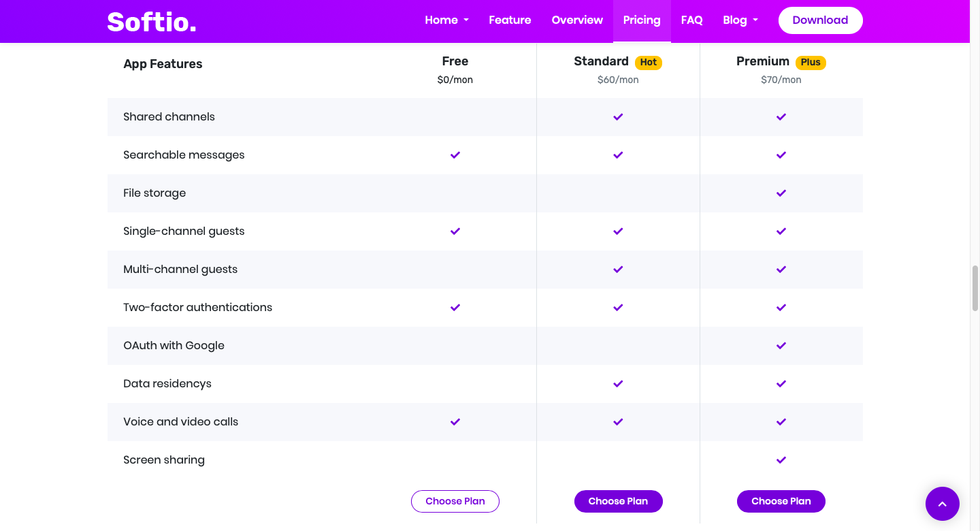Go to the Feature nav item

pos(510,20)
